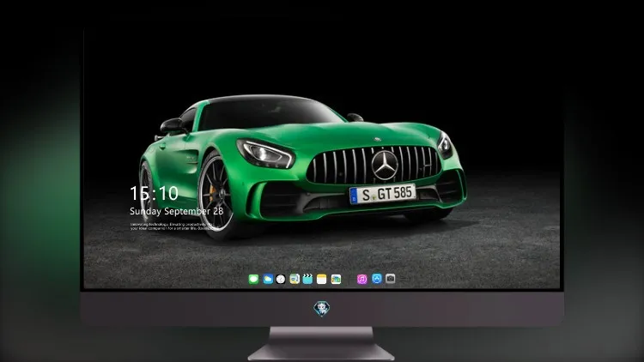Click the monitor chin logo badge
Viewport: 644px width, 362px height.
coord(322,309)
